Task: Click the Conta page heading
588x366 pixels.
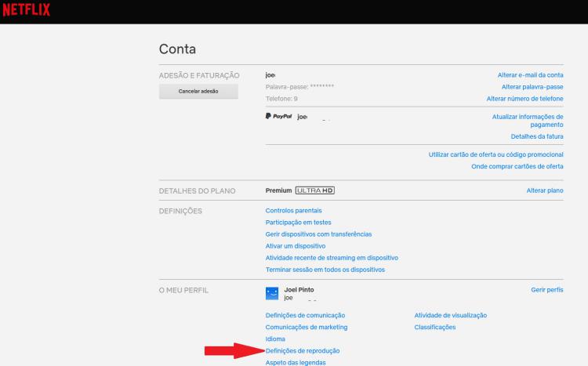Action: pyautogui.click(x=177, y=49)
